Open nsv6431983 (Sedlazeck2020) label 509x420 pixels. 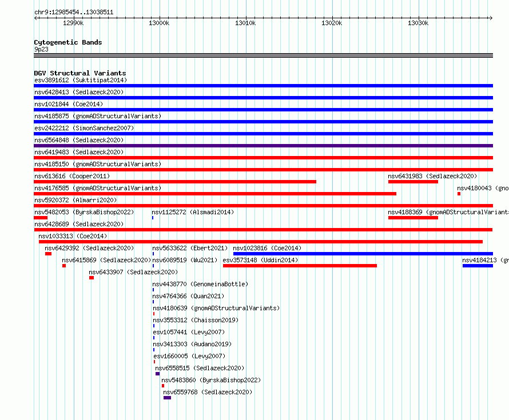click(432, 176)
